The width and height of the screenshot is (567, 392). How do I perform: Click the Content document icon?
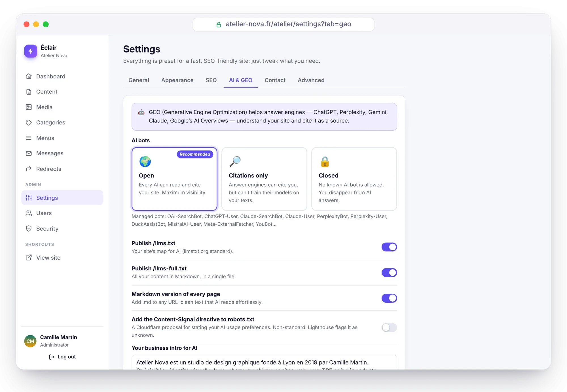29,92
